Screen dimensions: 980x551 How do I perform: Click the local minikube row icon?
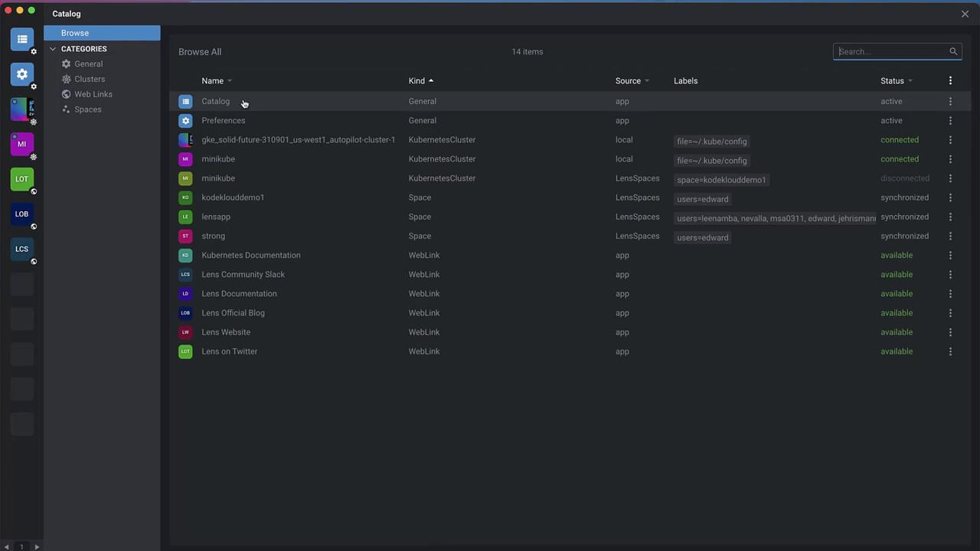coord(185,159)
